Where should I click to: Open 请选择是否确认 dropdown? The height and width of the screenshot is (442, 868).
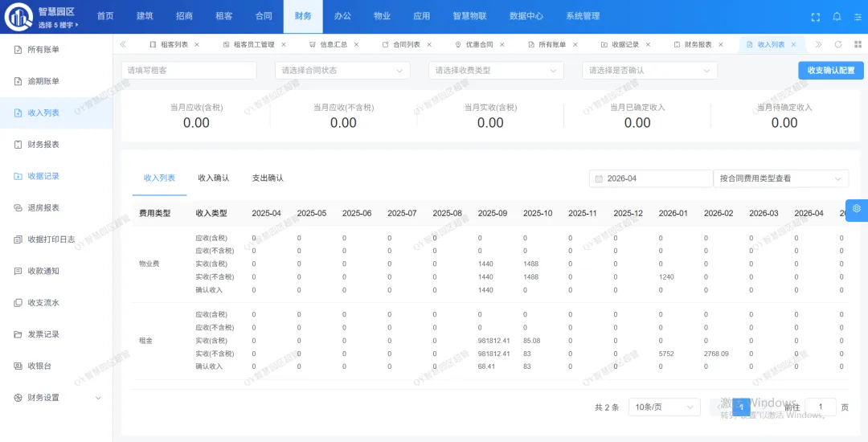point(650,70)
